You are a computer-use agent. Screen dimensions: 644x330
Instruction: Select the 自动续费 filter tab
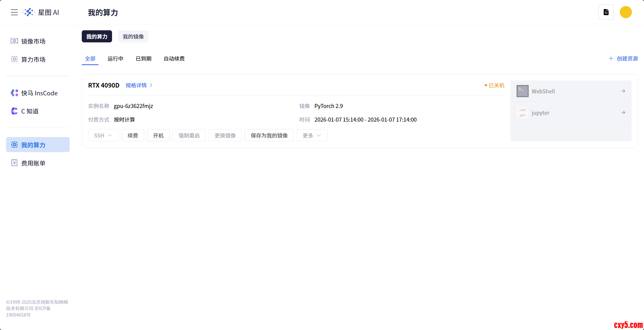tap(174, 59)
